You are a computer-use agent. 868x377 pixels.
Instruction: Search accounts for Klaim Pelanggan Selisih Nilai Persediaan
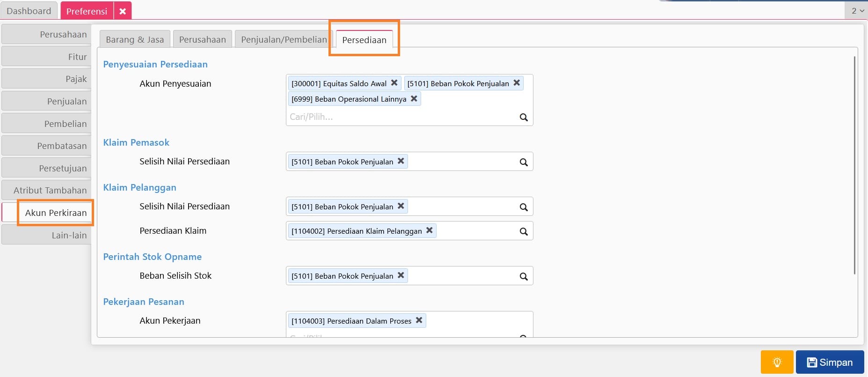524,207
